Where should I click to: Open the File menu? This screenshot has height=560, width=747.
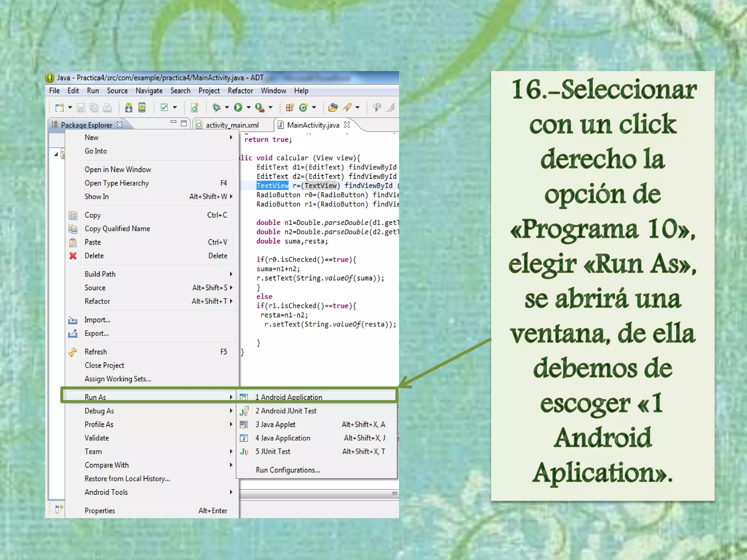[54, 91]
